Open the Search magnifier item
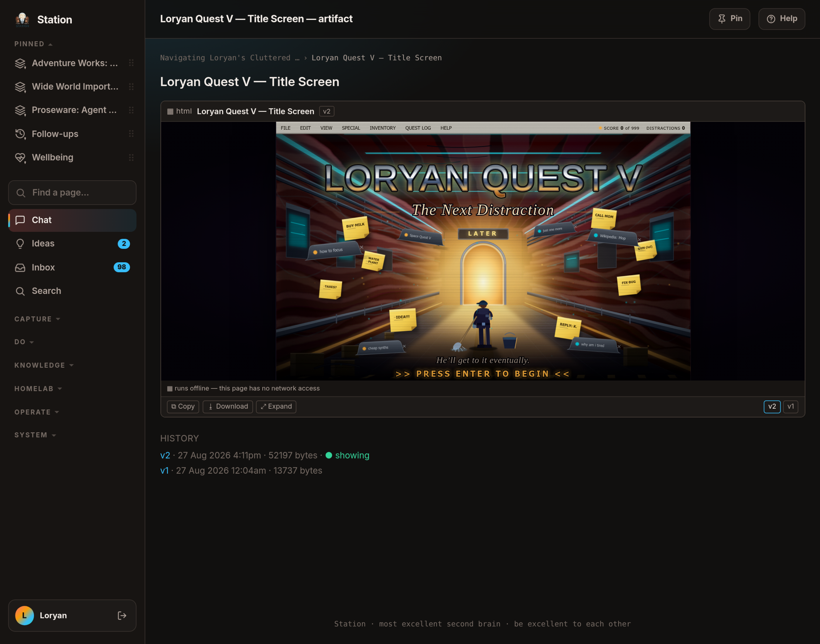Screen dimensions: 820x644 72,291
